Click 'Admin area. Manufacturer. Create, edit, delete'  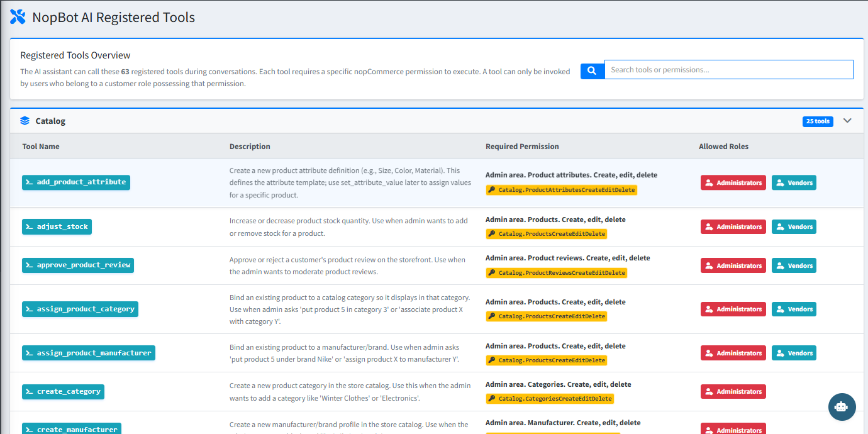pyautogui.click(x=563, y=423)
